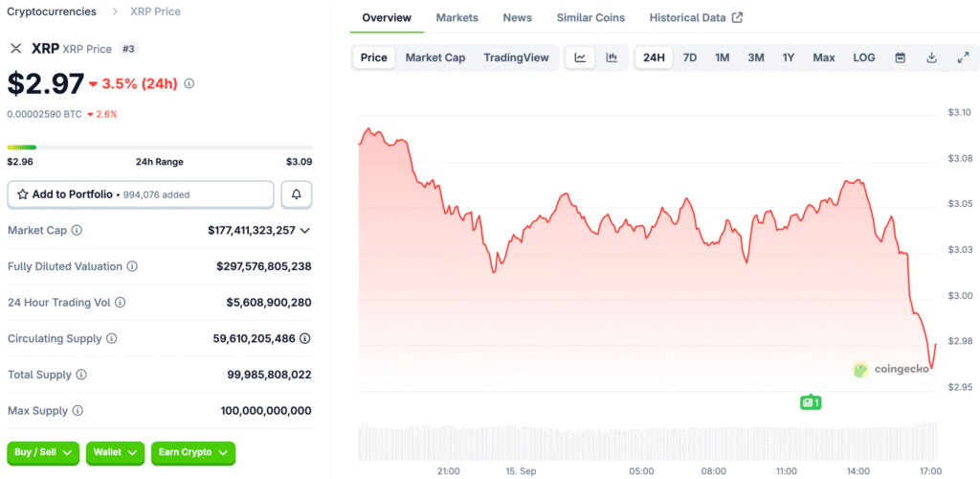Click the #3 rank badge
This screenshot has width=980, height=479.
pos(128,49)
